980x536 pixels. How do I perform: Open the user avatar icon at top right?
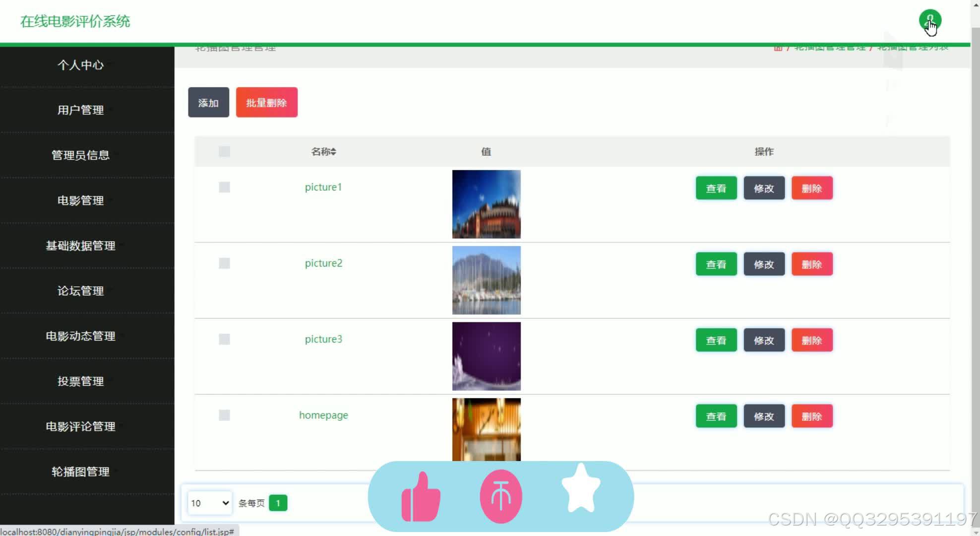(x=930, y=20)
